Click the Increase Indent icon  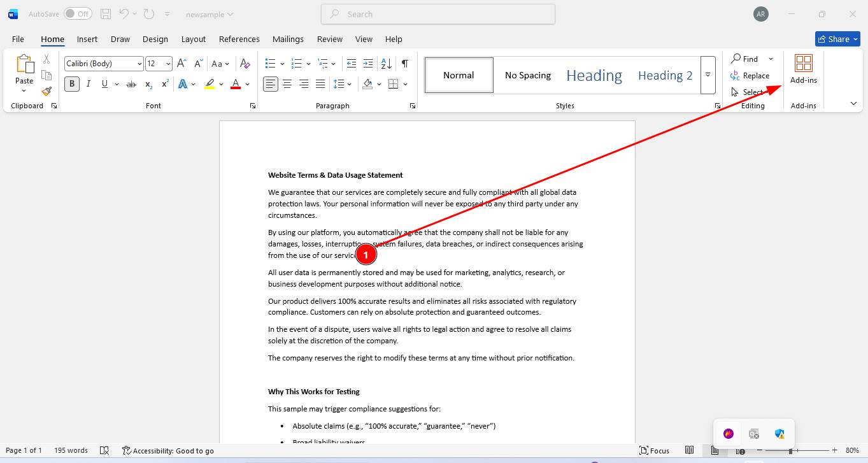coord(368,64)
